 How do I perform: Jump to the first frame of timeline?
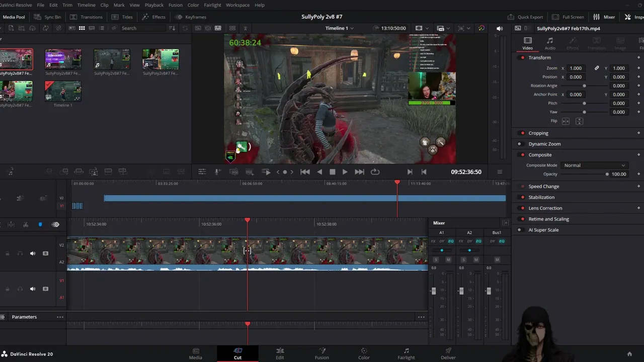click(x=305, y=172)
